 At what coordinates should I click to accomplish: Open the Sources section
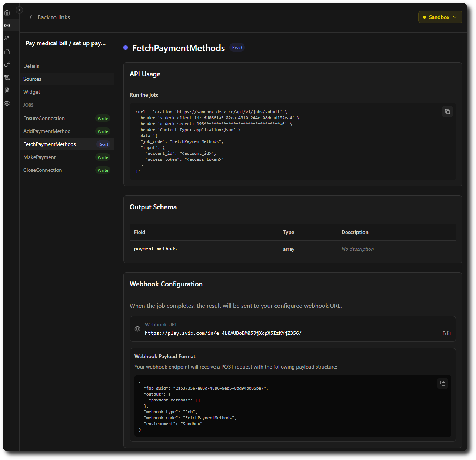(x=67, y=79)
